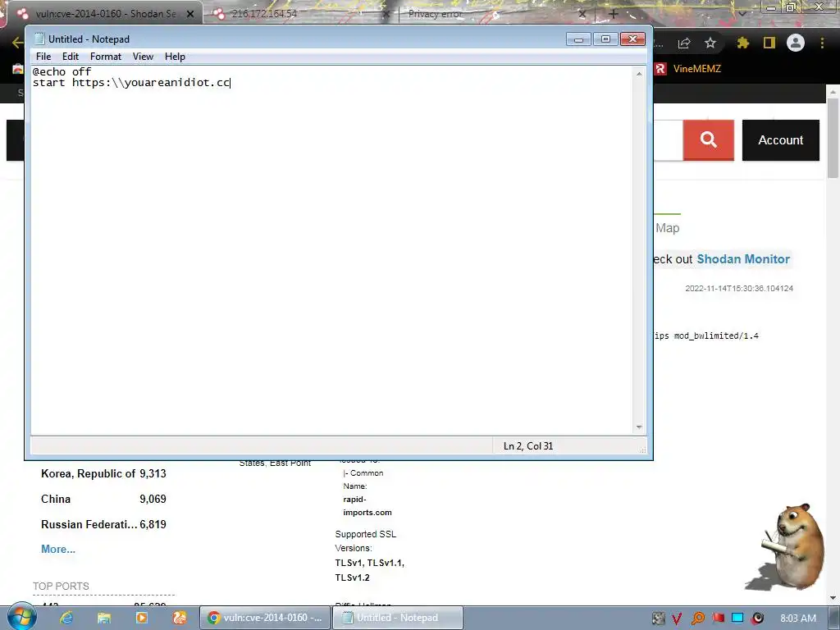Viewport: 840px width, 630px height.
Task: Select China country filter
Action: (103, 499)
